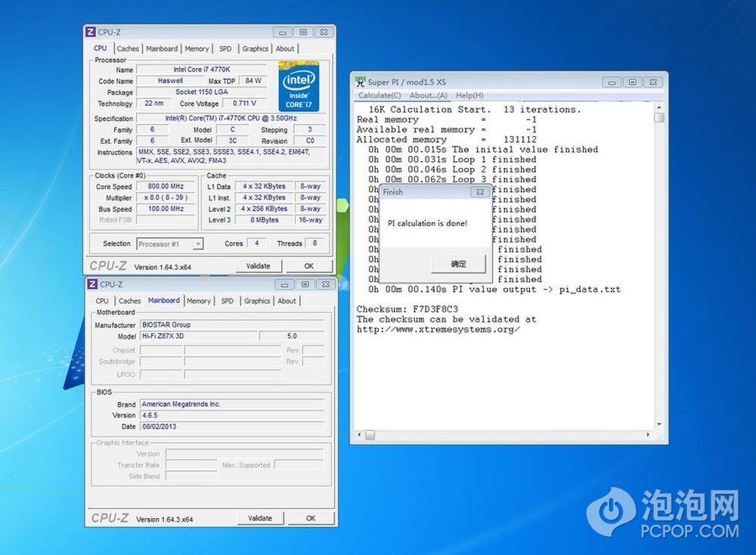Open the Help(H) menu in Super PI
Image resolution: width=756 pixels, height=555 pixels.
469,95
